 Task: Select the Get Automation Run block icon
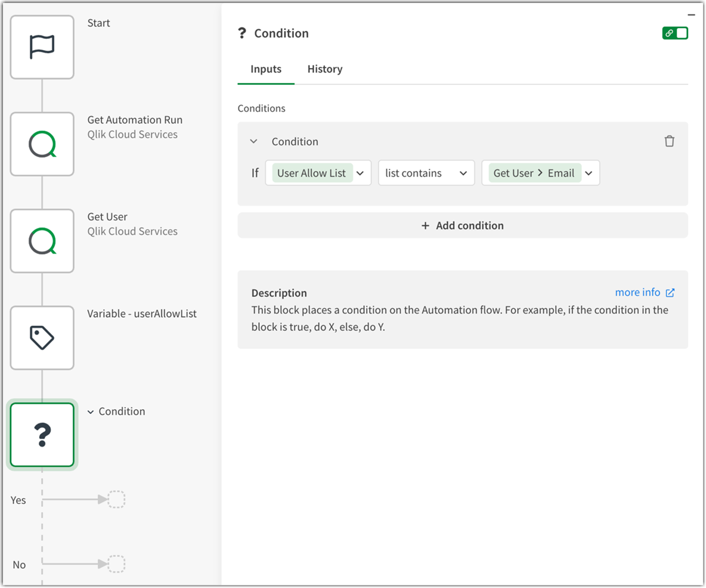(42, 144)
